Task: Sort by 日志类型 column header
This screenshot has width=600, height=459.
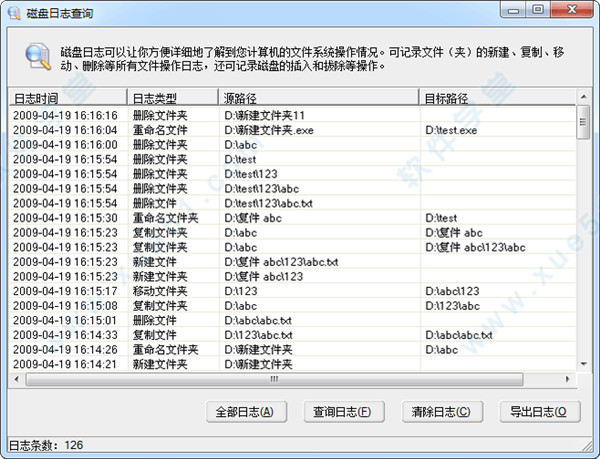Action: click(x=173, y=98)
